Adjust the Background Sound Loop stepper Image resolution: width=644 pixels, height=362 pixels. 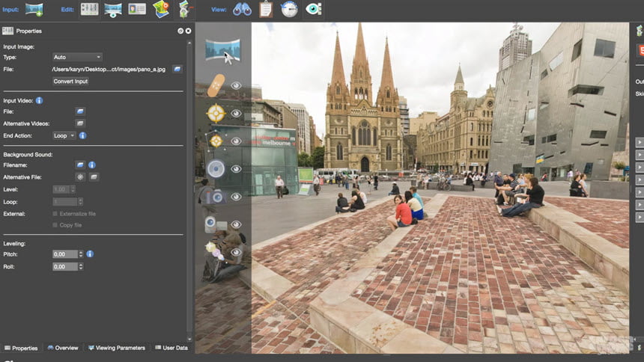coord(81,201)
